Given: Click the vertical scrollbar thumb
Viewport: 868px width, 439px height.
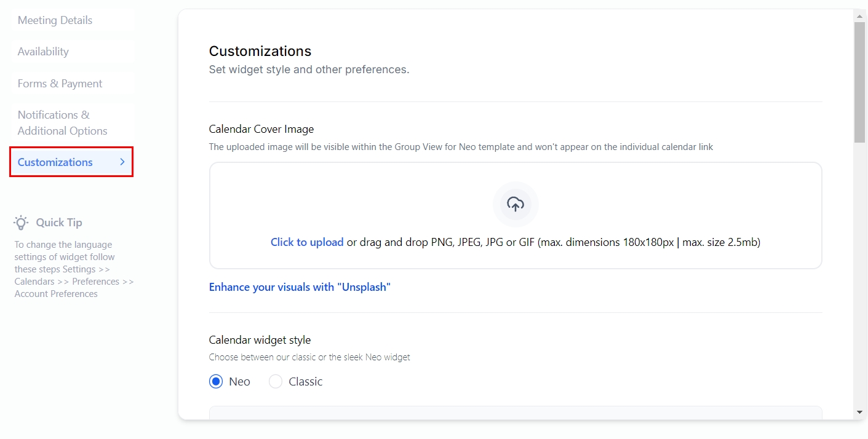Looking at the screenshot, I should 860,83.
